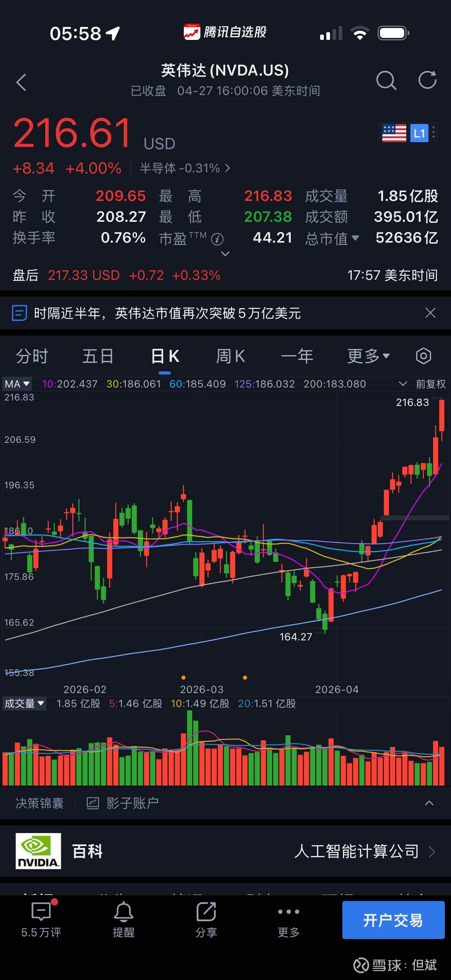Open the stock search magnifier

point(386,80)
